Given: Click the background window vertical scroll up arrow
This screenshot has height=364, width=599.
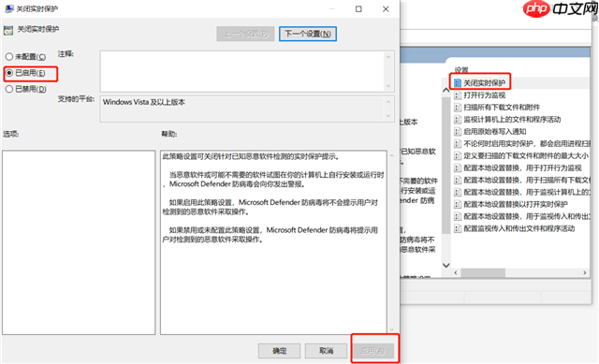Looking at the screenshot, I should point(446,90).
